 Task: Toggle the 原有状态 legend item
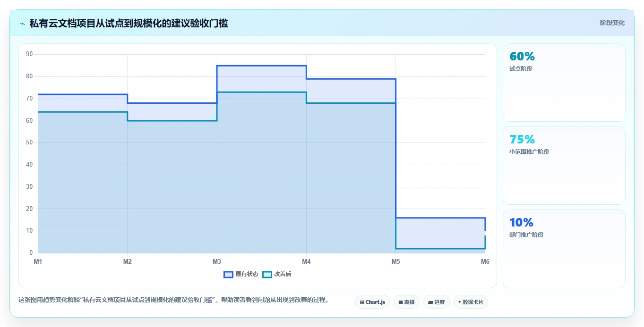point(241,274)
